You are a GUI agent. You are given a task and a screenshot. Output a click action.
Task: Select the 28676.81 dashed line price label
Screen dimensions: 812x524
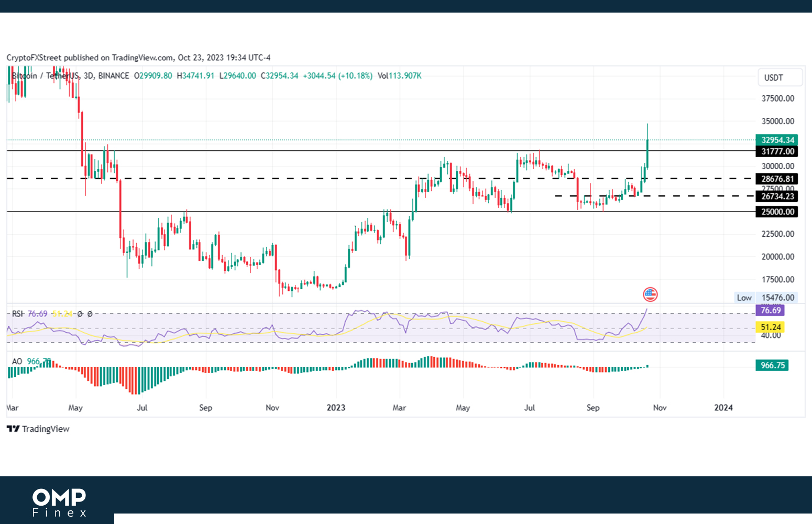click(x=777, y=179)
